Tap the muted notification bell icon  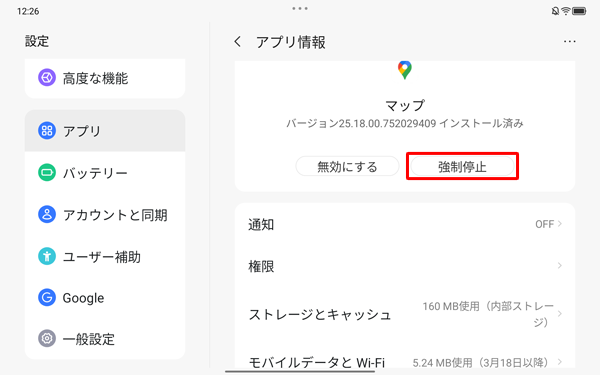(555, 11)
